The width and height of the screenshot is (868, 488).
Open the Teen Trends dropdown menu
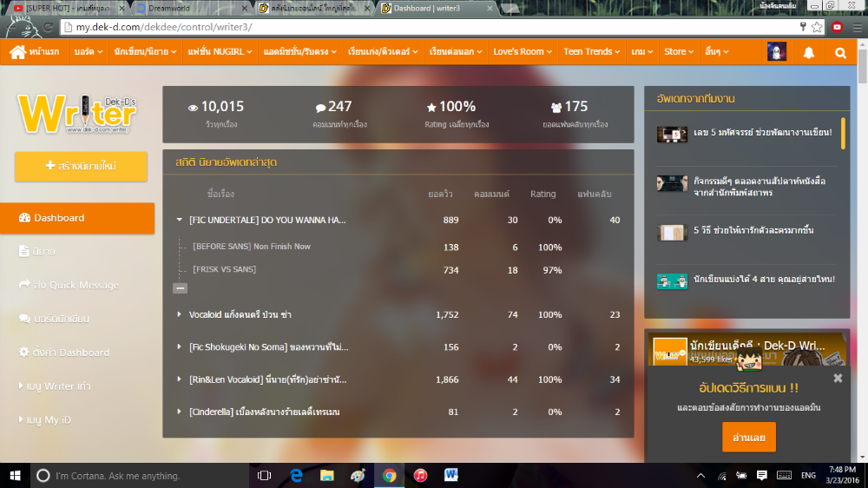(x=591, y=51)
